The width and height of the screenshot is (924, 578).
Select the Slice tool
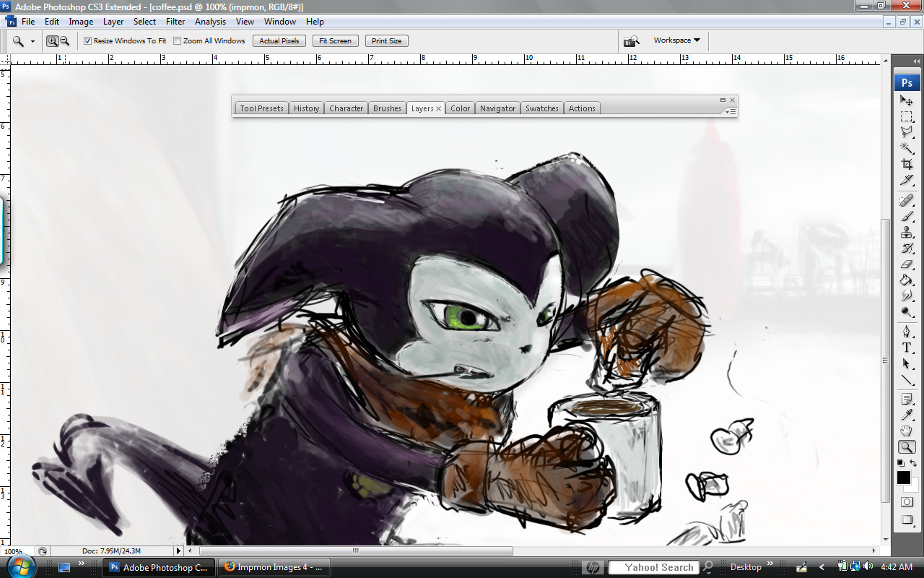[907, 180]
